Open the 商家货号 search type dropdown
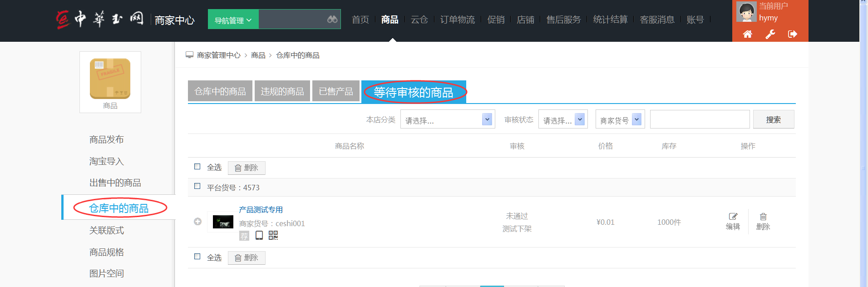 click(620, 119)
